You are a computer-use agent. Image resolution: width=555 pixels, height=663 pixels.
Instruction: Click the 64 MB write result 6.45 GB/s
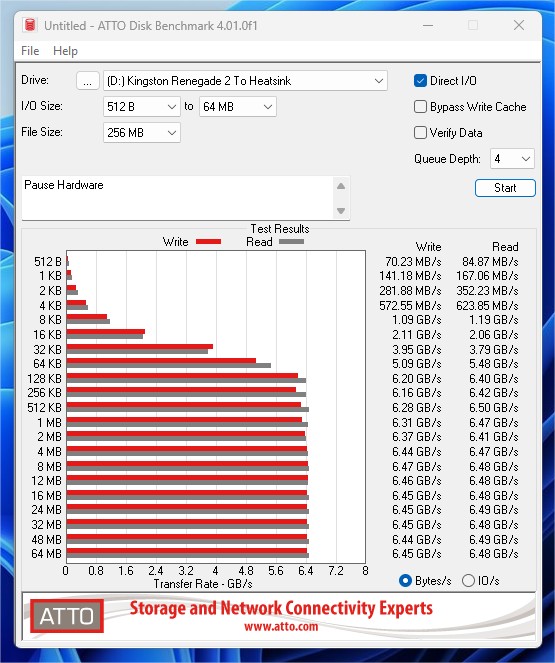coord(416,554)
